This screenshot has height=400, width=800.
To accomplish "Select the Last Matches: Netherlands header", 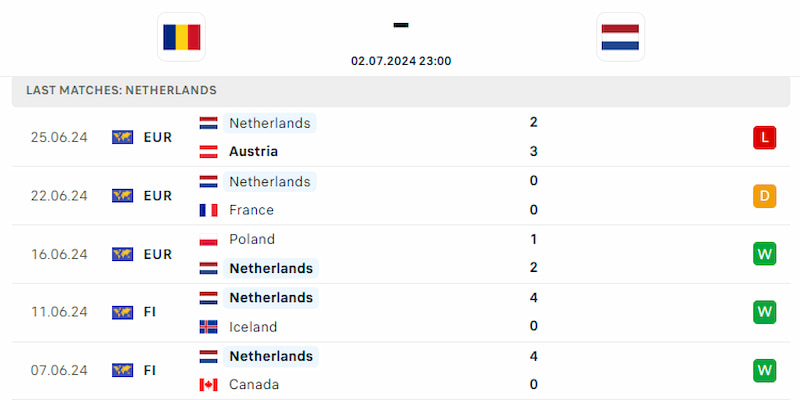I will click(x=121, y=90).
